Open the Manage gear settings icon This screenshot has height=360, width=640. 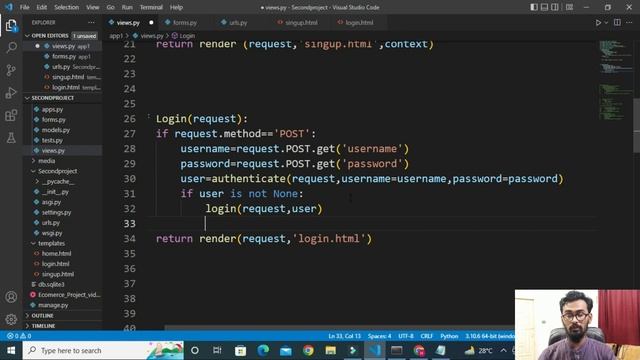coord(11,319)
